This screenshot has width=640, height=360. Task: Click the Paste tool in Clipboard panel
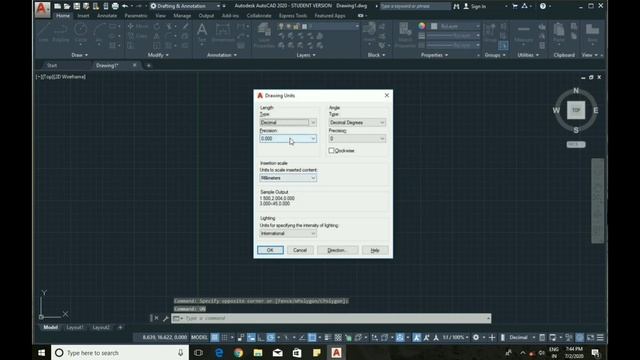point(559,33)
